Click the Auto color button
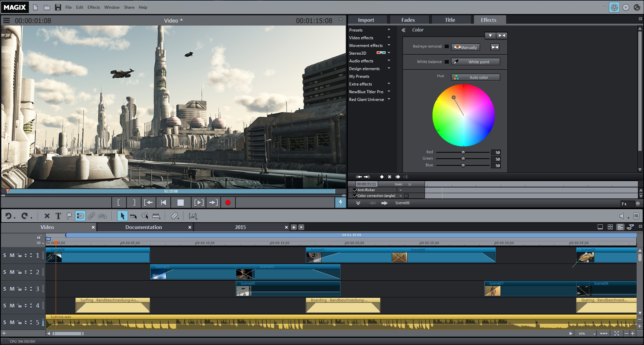Screen dimensions: 644x345 (x=475, y=77)
